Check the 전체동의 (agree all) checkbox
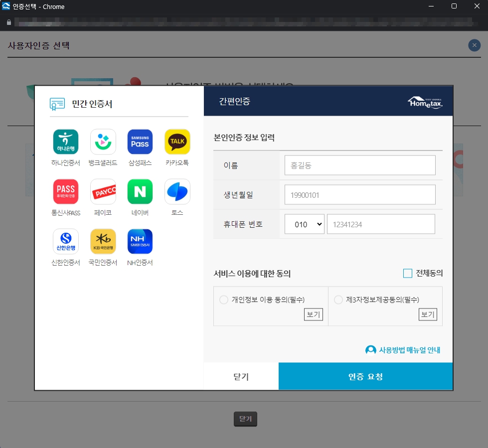Viewport: 488px width, 448px height. 407,273
